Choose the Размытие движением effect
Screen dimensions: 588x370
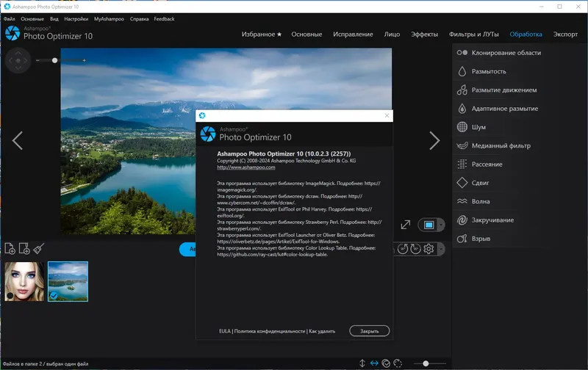pos(499,90)
